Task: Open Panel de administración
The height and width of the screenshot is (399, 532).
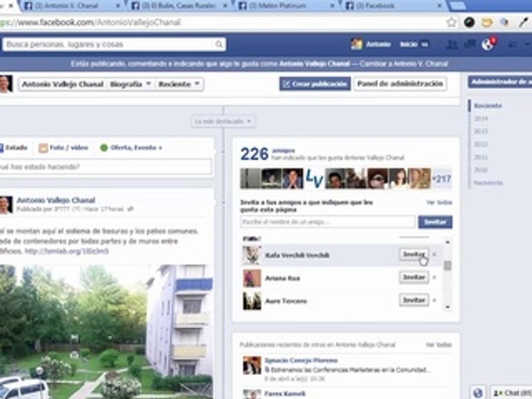Action: click(400, 84)
